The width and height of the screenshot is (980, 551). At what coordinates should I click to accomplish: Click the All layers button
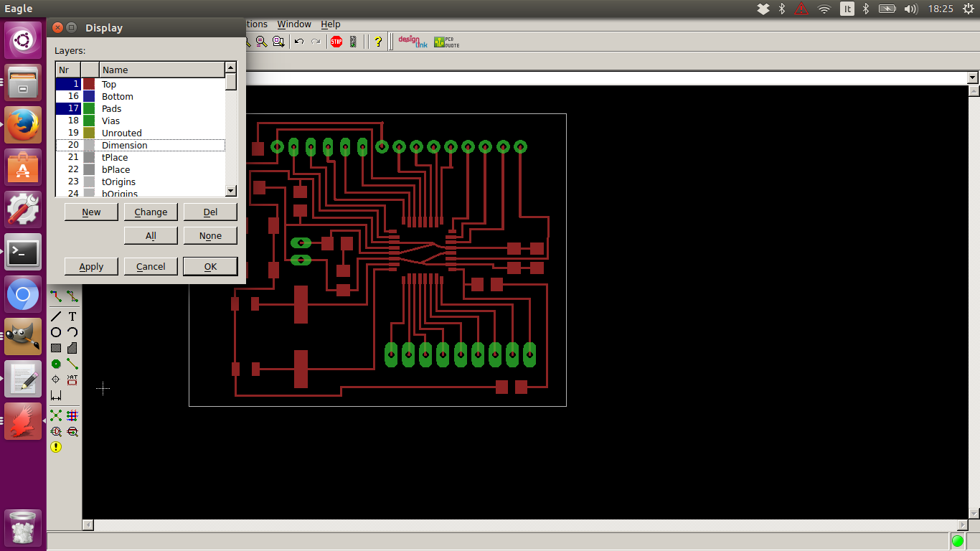pyautogui.click(x=151, y=235)
